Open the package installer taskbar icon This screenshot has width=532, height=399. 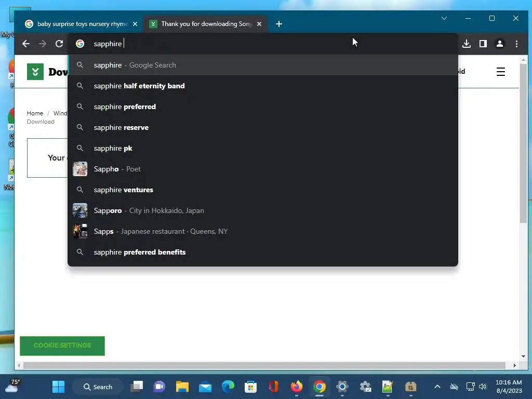pos(410,387)
